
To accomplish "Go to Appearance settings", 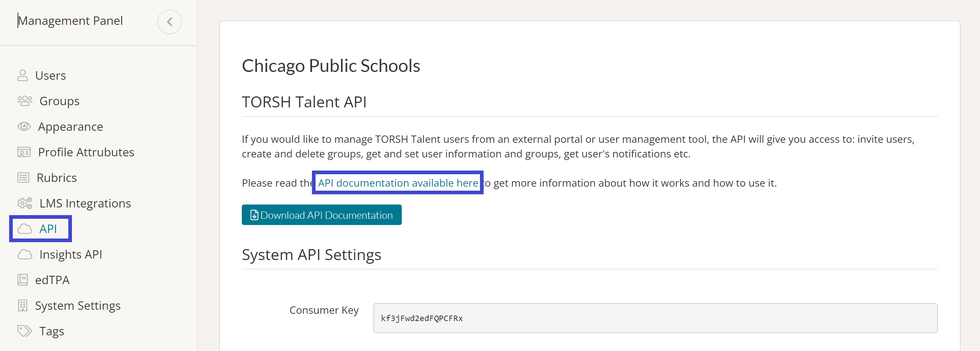I will click(70, 126).
